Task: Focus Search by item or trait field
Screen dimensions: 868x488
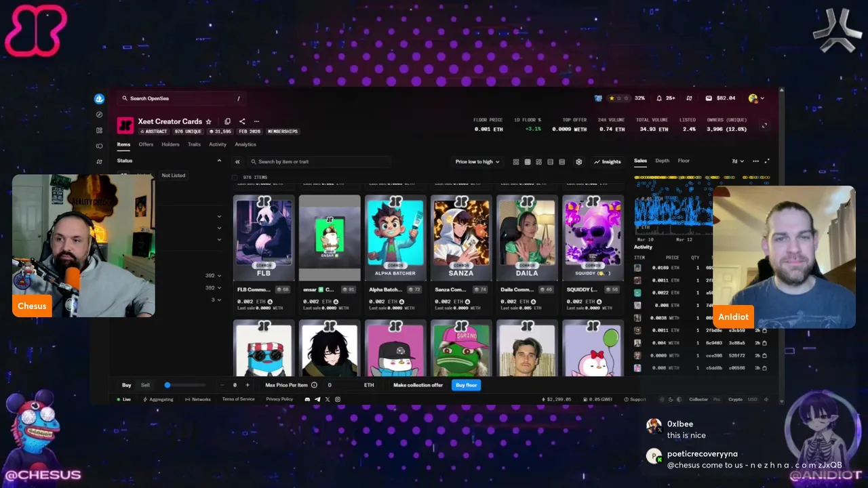Action: (319, 162)
